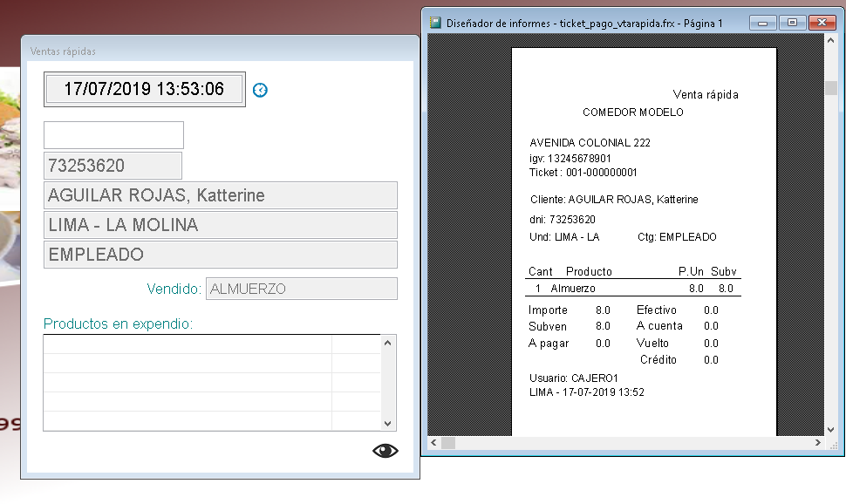Image resolution: width=846 pixels, height=504 pixels.
Task: Click the Vendido field showing ALMUERZO
Action: click(301, 289)
